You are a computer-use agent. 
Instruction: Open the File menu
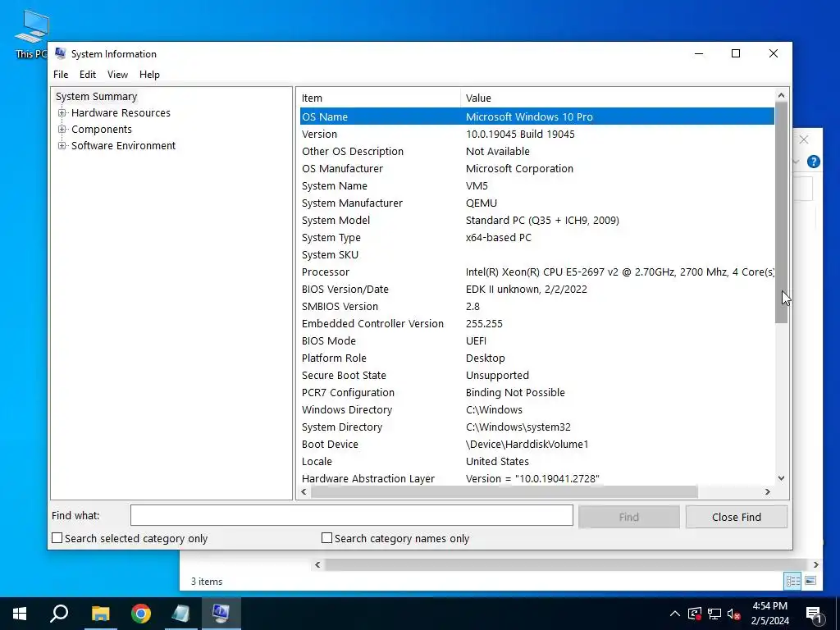(61, 75)
